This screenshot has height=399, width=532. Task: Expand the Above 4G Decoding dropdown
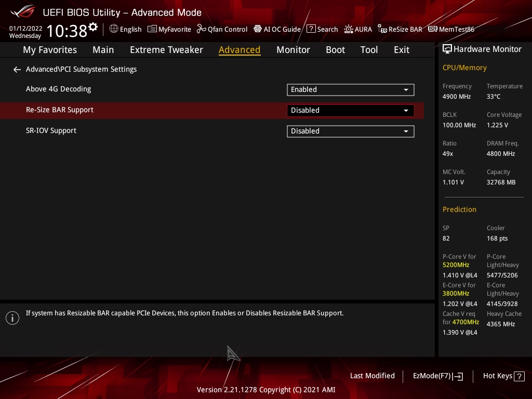tap(350, 90)
